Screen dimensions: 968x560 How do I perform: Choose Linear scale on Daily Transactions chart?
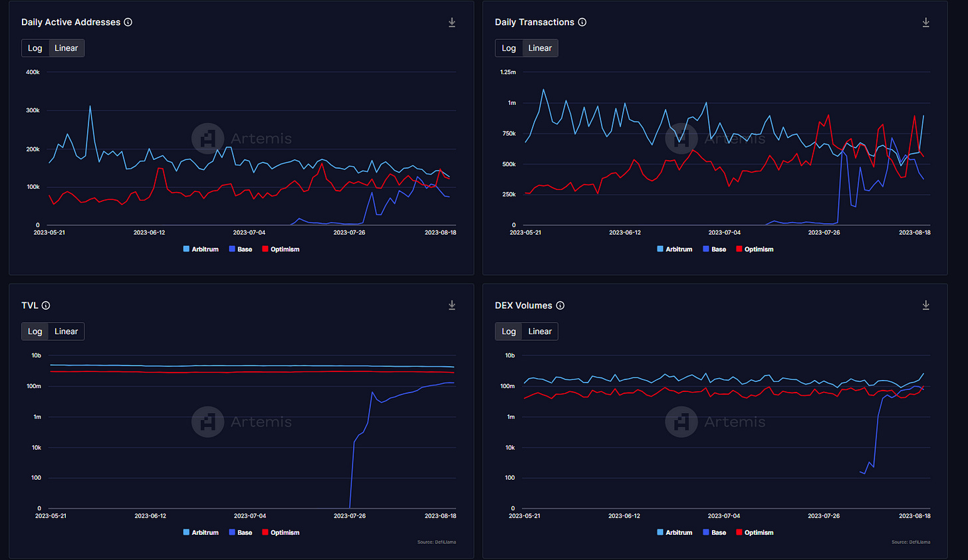(541, 48)
